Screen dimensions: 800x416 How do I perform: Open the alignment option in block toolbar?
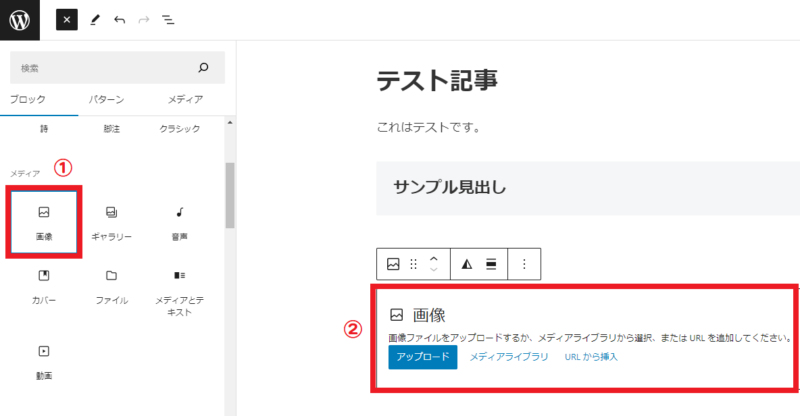click(x=491, y=264)
